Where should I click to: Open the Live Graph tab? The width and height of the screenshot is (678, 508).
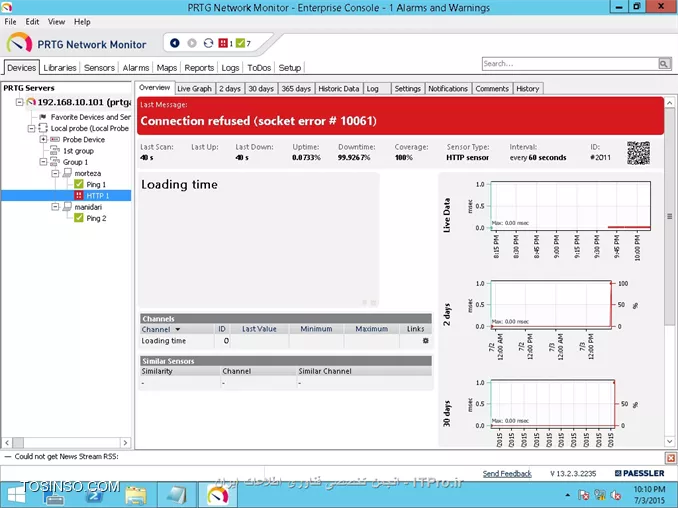tap(195, 89)
